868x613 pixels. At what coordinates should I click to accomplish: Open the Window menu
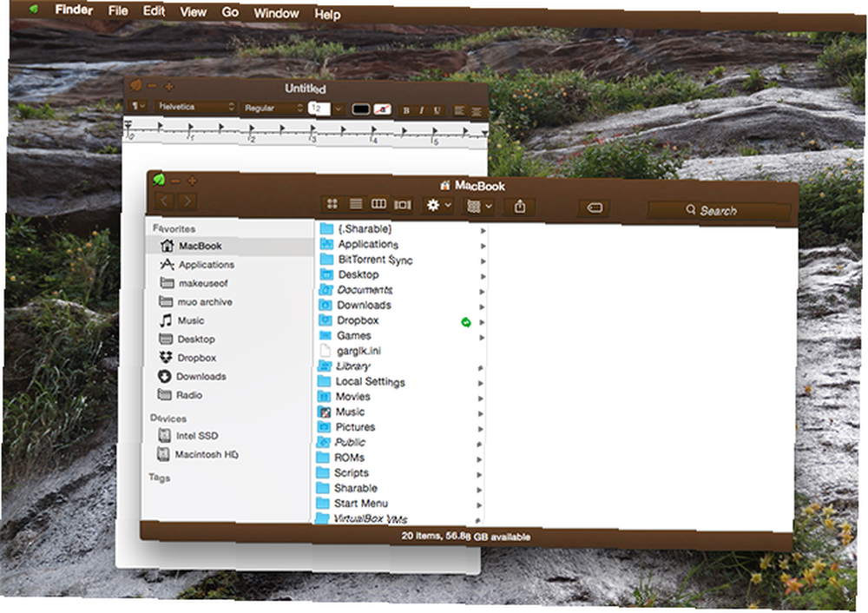(x=276, y=13)
